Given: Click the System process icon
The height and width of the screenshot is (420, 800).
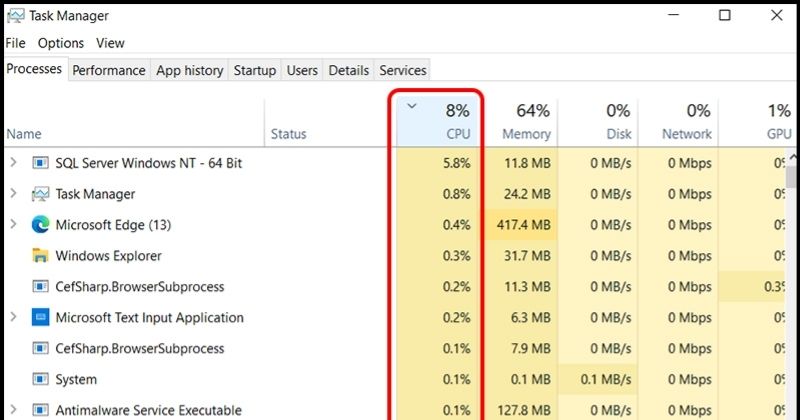Looking at the screenshot, I should tap(40, 379).
